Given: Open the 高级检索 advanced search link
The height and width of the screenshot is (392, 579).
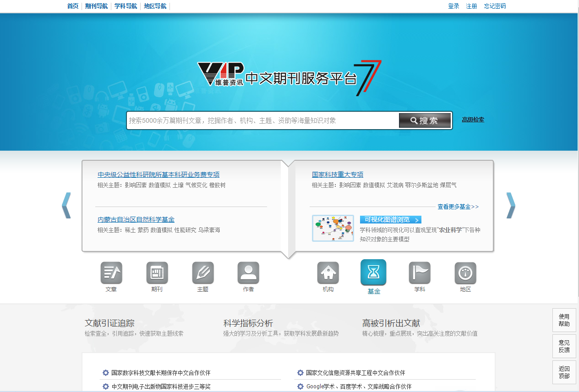Looking at the screenshot, I should coord(473,120).
